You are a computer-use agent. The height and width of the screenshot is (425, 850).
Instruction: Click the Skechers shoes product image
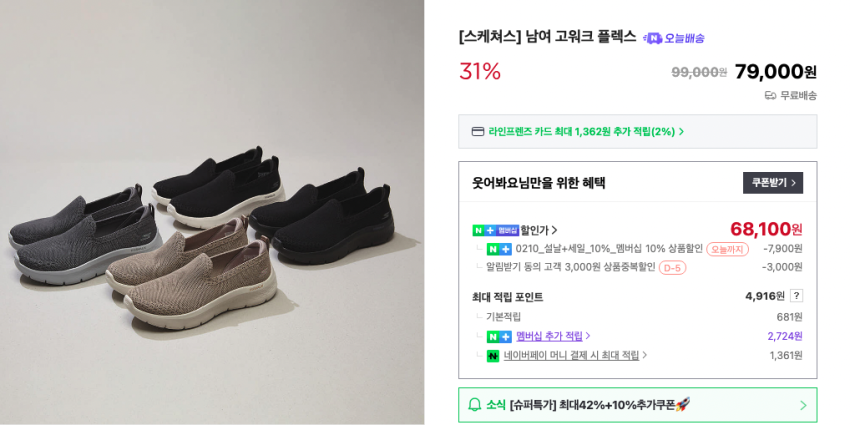coord(212,212)
